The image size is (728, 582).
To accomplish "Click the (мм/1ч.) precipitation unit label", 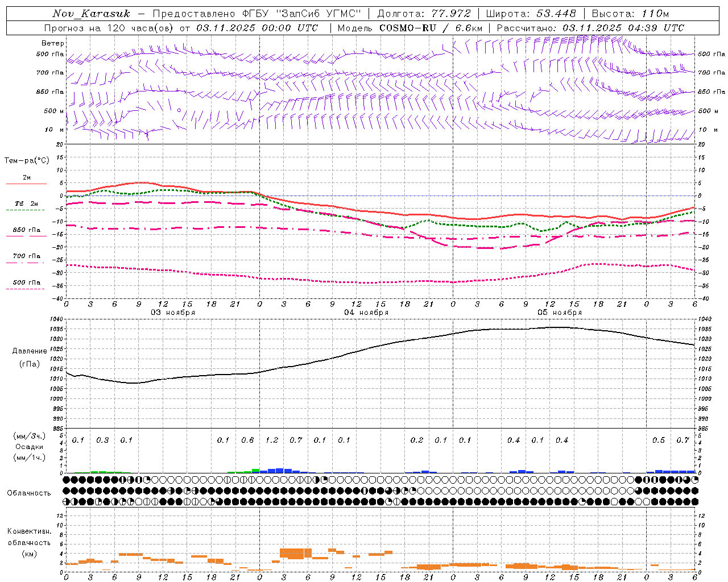I will [30, 458].
